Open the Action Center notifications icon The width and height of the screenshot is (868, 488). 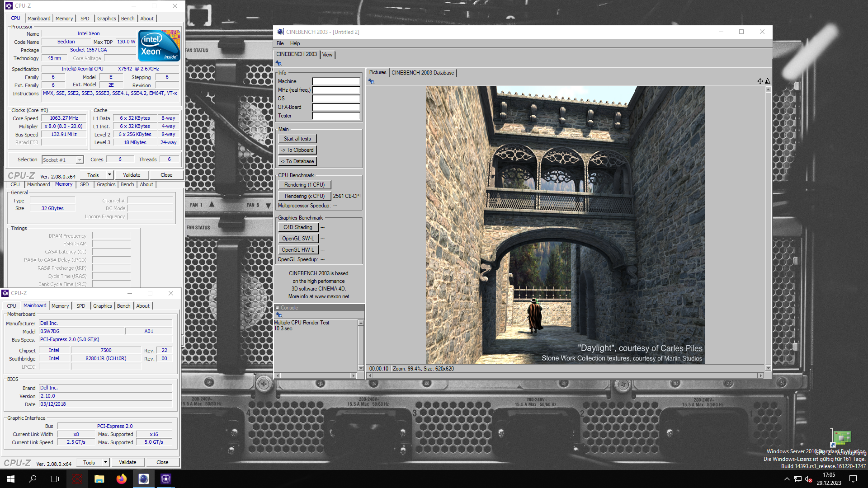[853, 479]
